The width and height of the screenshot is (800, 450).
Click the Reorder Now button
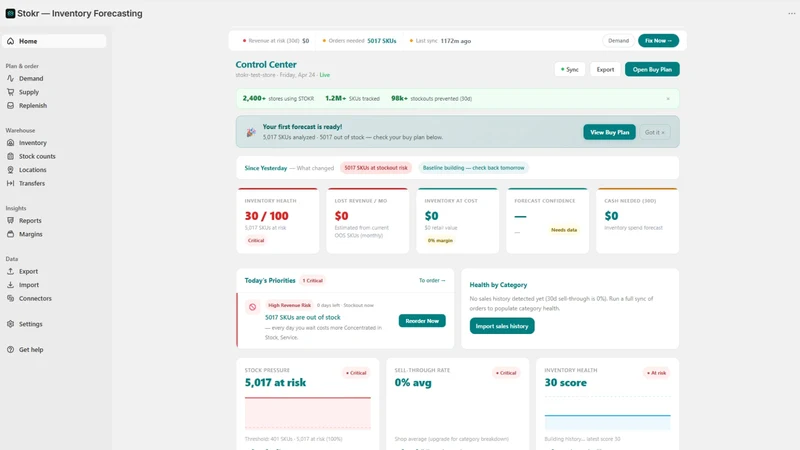[422, 321]
